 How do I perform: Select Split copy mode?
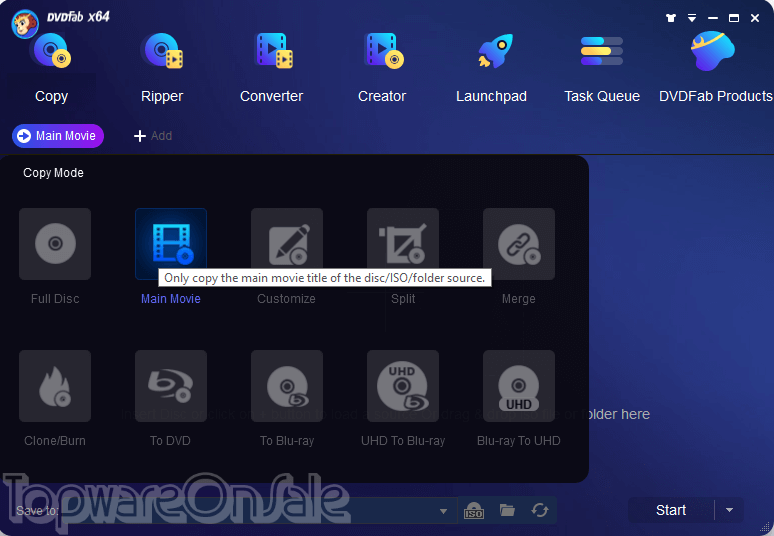pos(403,244)
